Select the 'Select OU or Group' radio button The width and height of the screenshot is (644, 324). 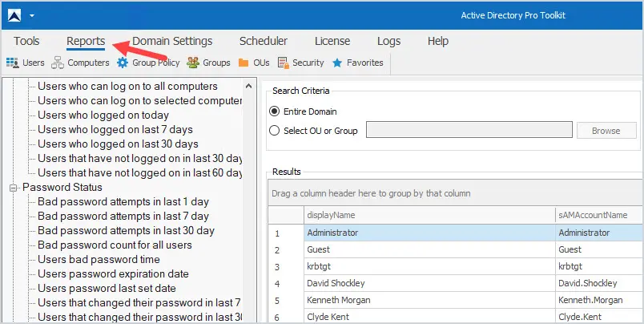[274, 131]
